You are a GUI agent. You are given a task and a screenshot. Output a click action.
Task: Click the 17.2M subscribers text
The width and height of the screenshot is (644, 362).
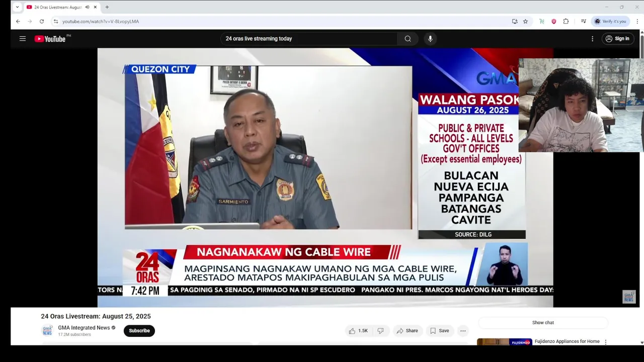[x=74, y=334]
